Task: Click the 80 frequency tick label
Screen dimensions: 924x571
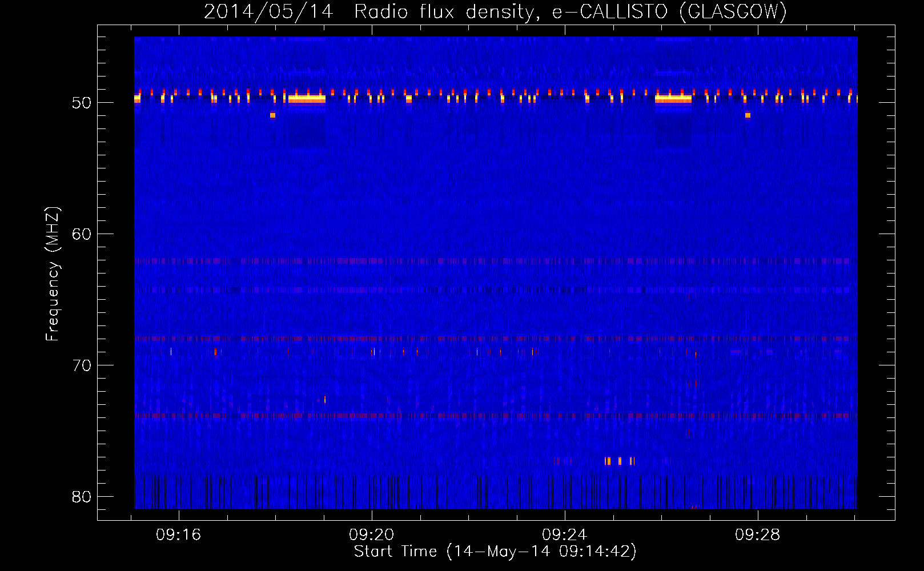Action: (x=82, y=497)
